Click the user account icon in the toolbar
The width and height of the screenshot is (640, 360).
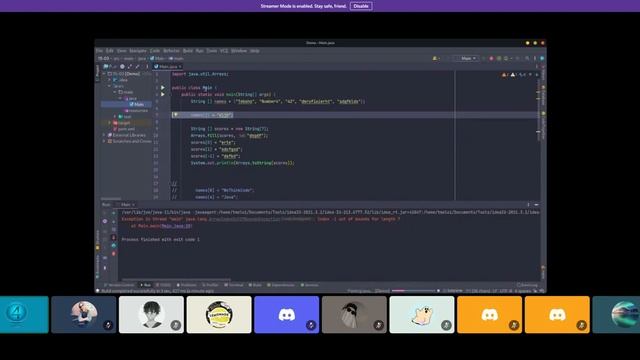435,58
